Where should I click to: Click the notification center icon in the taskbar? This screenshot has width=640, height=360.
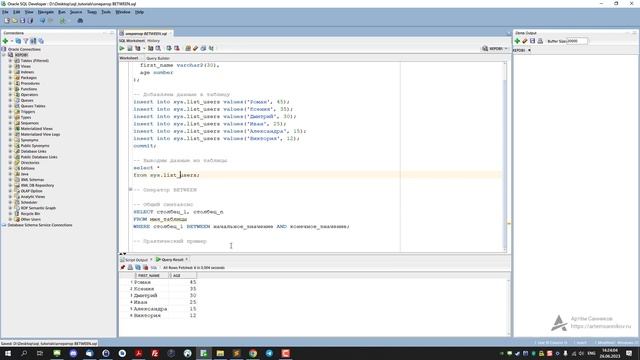coord(629,353)
